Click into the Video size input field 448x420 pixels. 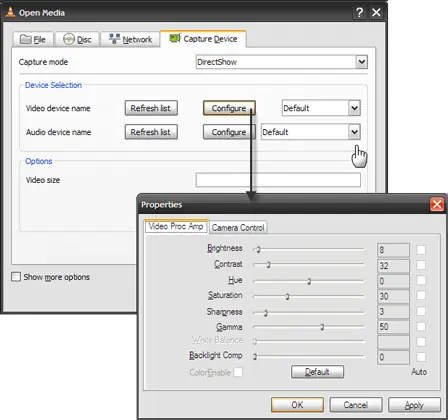tap(278, 180)
